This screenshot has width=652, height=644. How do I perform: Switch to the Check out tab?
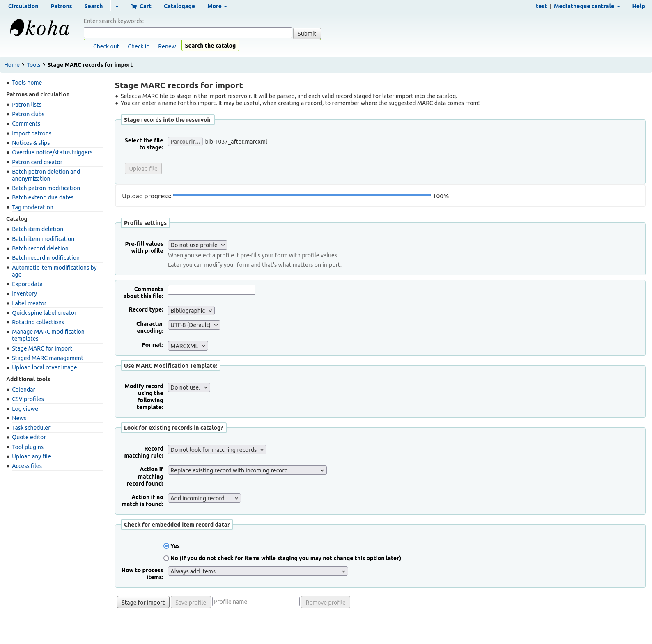point(106,46)
